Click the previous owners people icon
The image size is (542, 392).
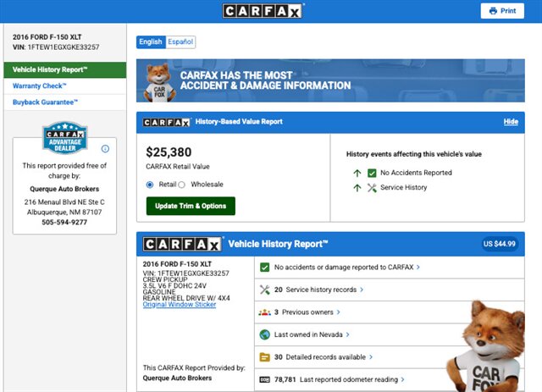264,312
